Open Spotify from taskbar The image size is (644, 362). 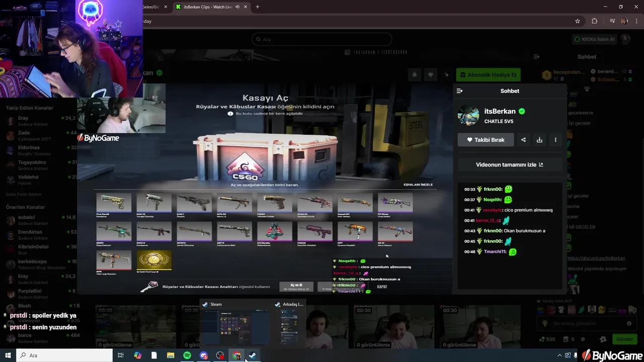pyautogui.click(x=187, y=355)
